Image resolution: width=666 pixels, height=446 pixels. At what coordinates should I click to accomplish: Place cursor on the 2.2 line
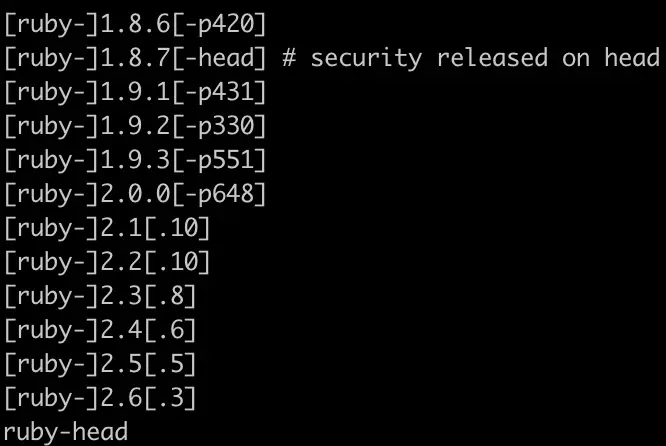tap(107, 262)
